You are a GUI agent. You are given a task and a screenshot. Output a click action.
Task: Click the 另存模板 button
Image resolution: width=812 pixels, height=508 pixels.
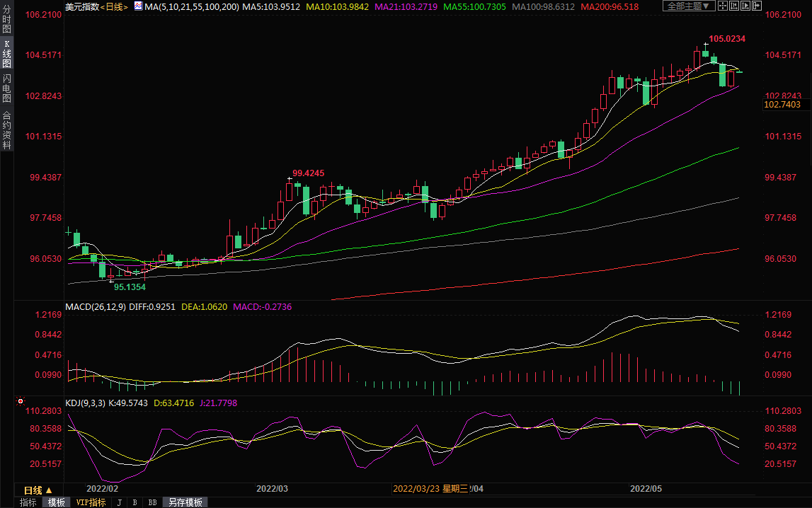click(185, 502)
